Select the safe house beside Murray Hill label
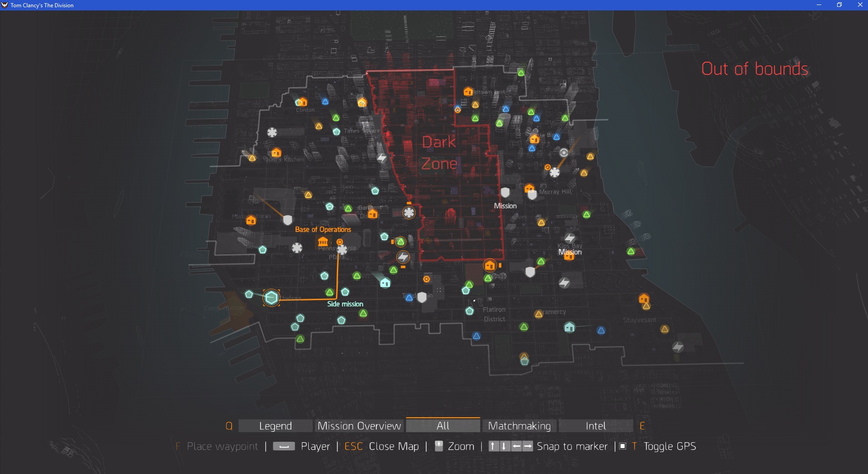Viewport: 868px width, 474px height. coord(529,188)
